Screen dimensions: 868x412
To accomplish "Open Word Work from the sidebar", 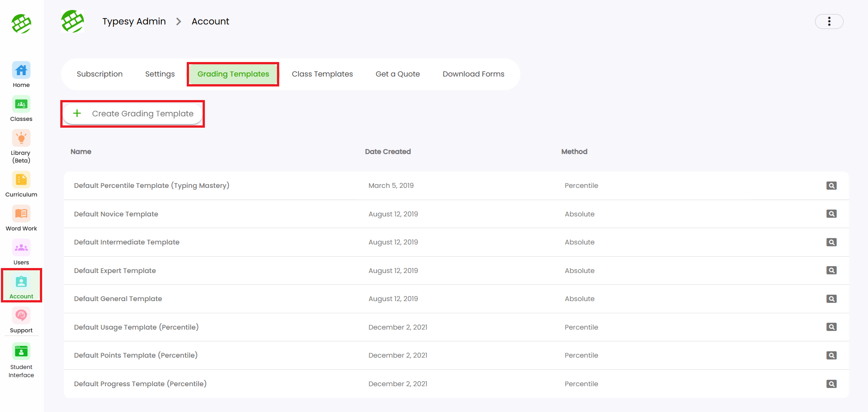I will click(x=21, y=214).
